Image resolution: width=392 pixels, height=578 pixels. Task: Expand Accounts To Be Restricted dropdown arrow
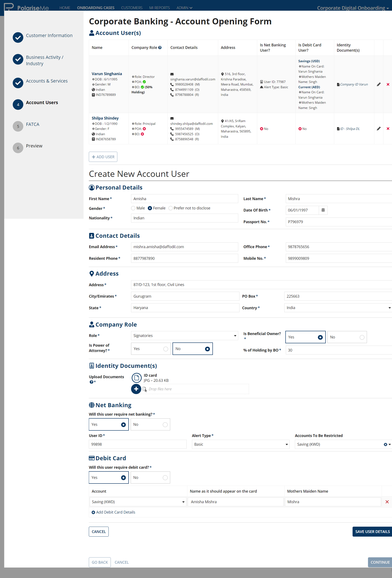point(390,444)
